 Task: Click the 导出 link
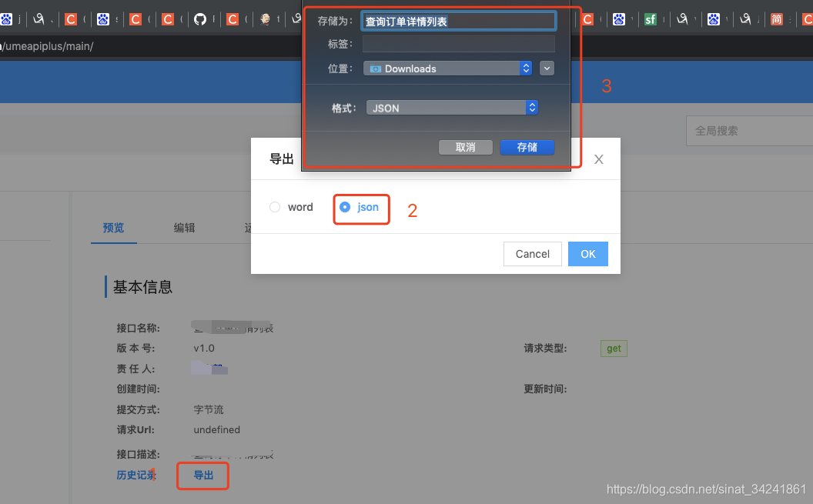click(202, 476)
